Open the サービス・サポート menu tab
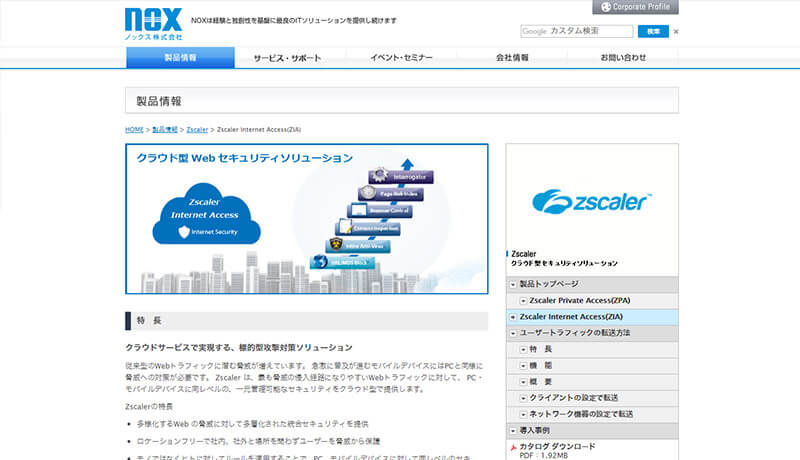The width and height of the screenshot is (800, 460). [287, 58]
